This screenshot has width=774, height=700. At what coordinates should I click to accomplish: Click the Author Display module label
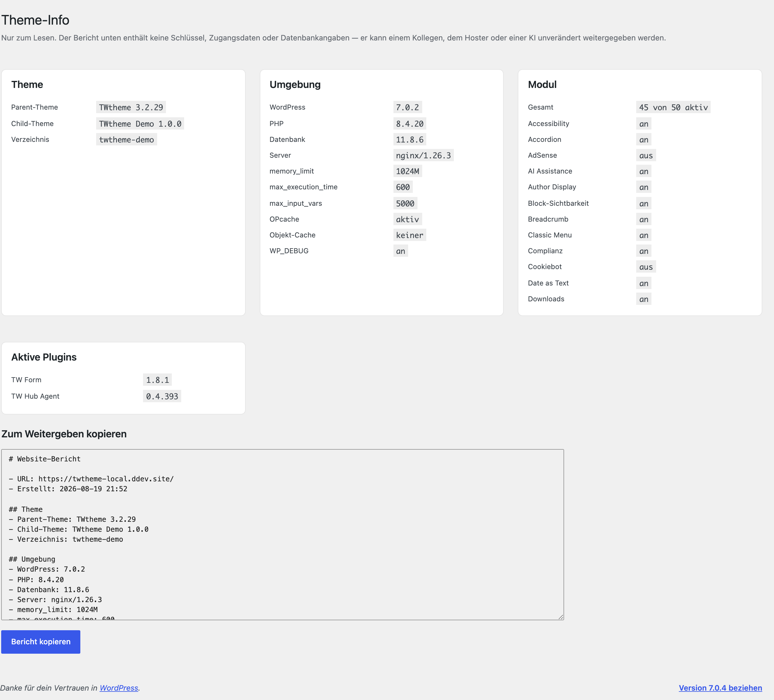click(x=552, y=187)
